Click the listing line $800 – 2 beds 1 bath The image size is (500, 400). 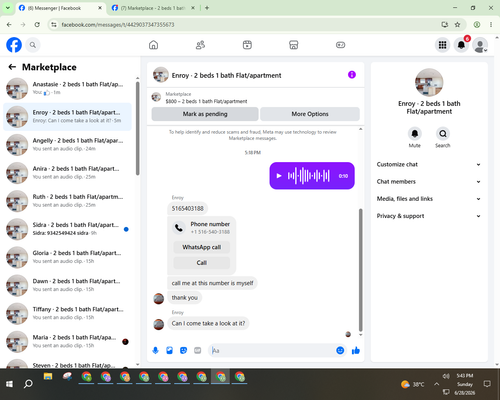pyautogui.click(x=206, y=101)
